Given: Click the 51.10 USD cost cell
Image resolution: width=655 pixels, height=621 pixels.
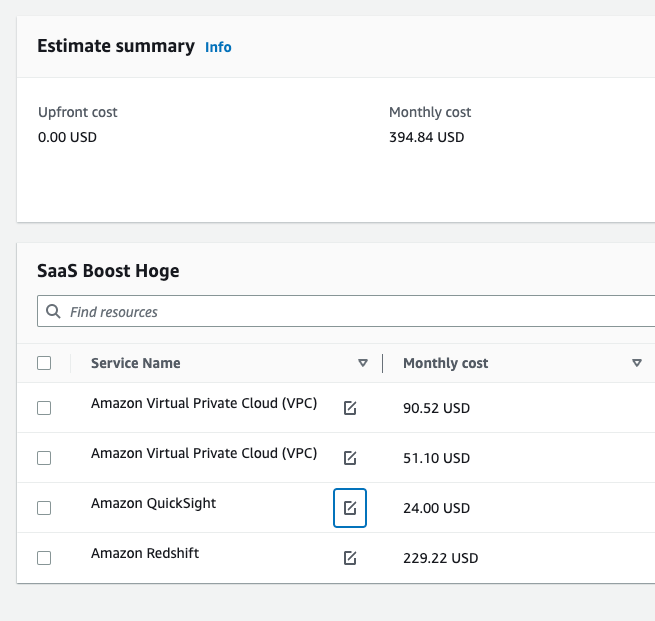Looking at the screenshot, I should tap(436, 458).
